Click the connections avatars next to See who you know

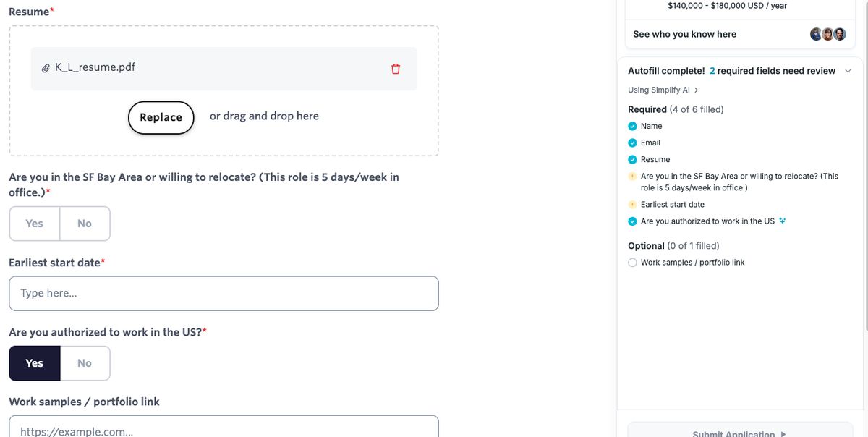pos(827,34)
